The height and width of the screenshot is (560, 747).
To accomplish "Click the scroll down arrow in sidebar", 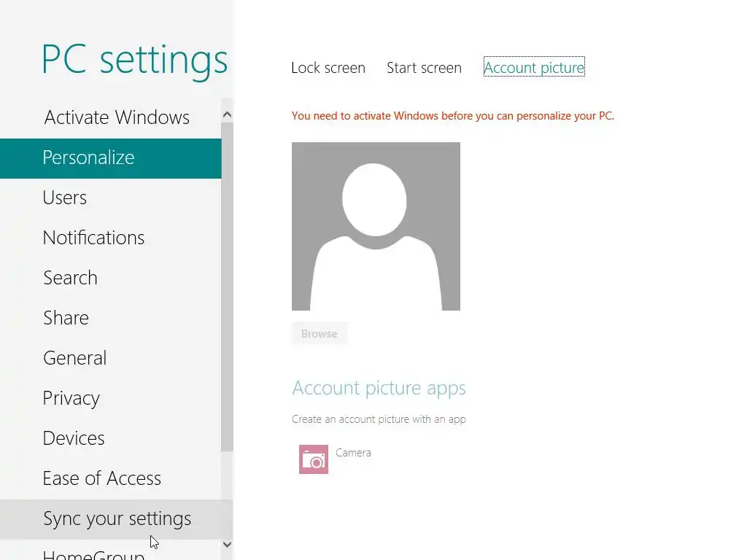I will pos(228,544).
